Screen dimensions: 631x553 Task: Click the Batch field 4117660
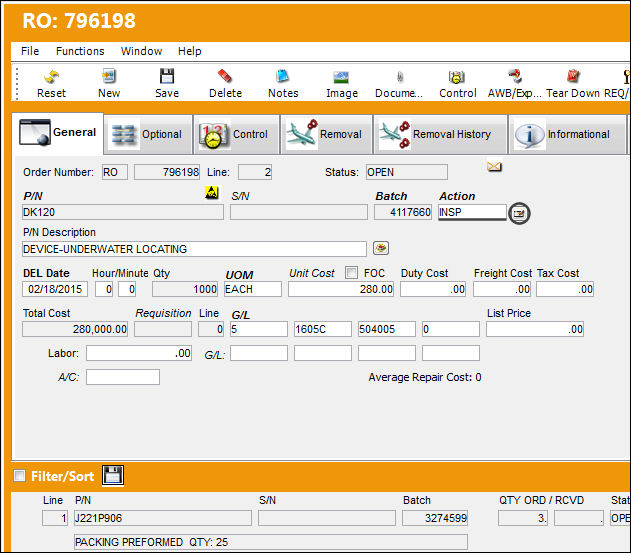[403, 212]
